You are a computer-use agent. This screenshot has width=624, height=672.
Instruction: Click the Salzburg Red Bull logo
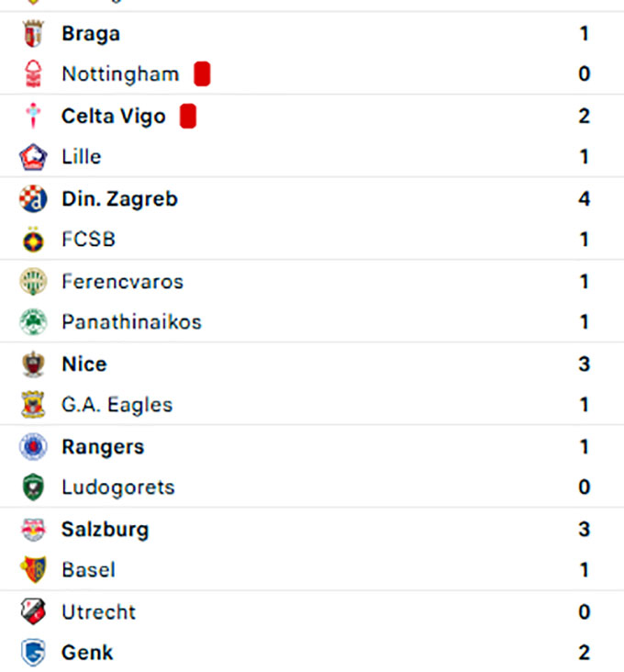click(33, 530)
